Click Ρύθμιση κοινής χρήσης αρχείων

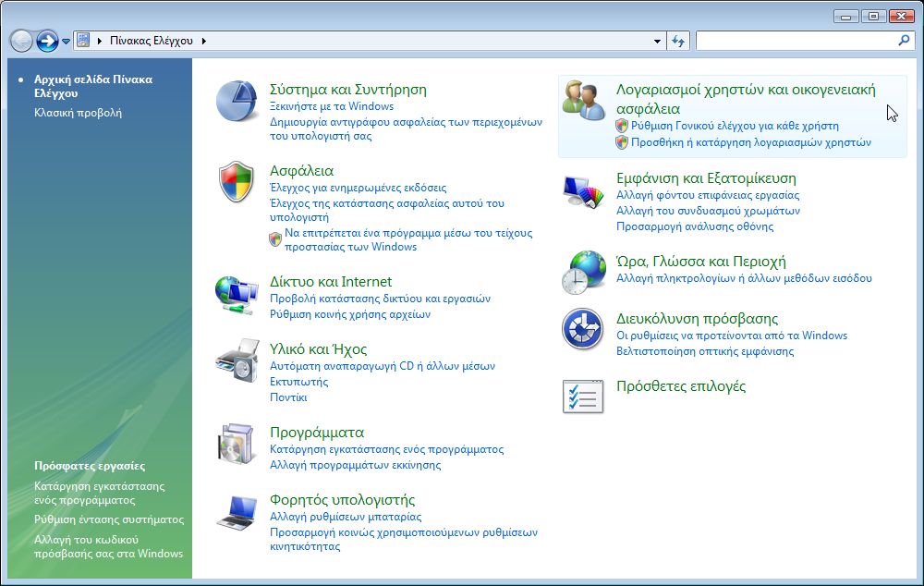pos(350,314)
